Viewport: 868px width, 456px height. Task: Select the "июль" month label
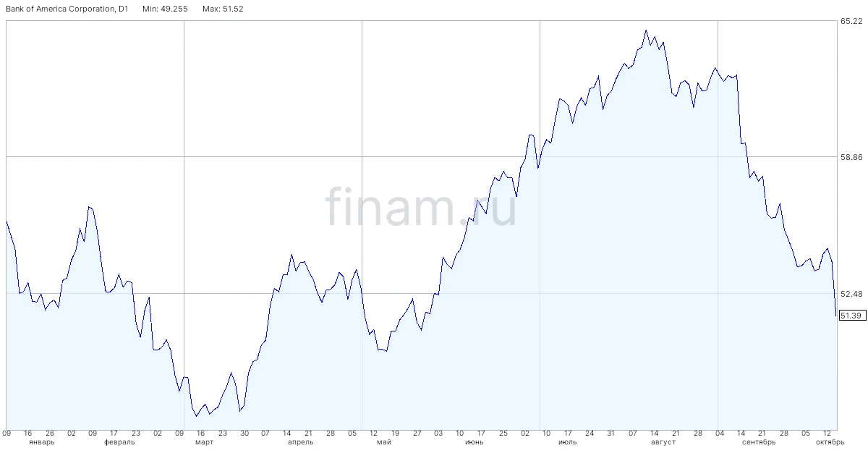pos(568,442)
